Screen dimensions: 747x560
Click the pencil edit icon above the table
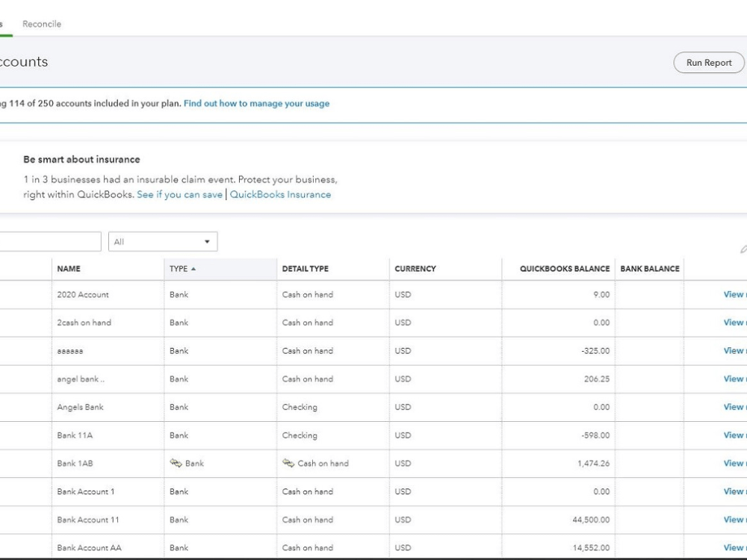(x=743, y=249)
